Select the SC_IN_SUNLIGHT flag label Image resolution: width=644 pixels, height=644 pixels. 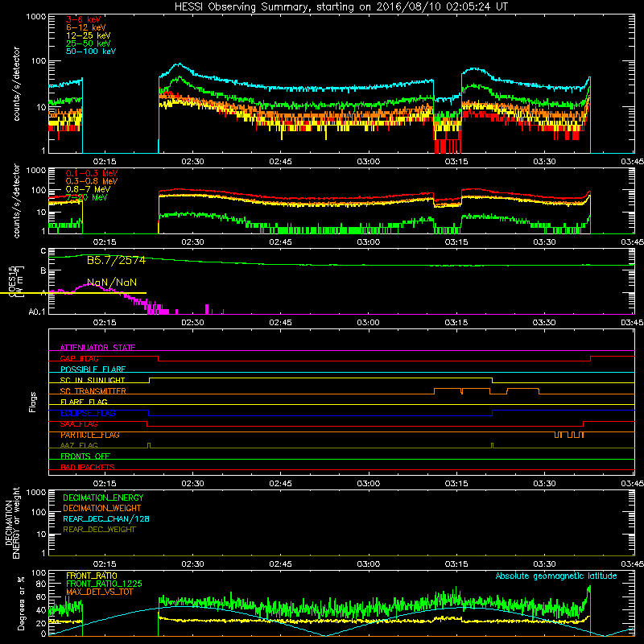pos(93,380)
